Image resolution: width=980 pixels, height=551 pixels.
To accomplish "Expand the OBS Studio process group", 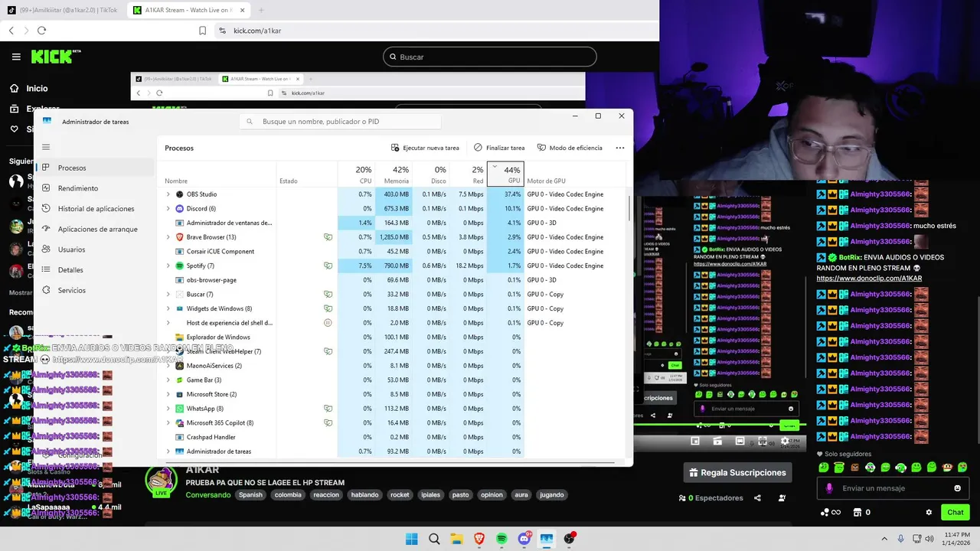I will click(x=168, y=194).
